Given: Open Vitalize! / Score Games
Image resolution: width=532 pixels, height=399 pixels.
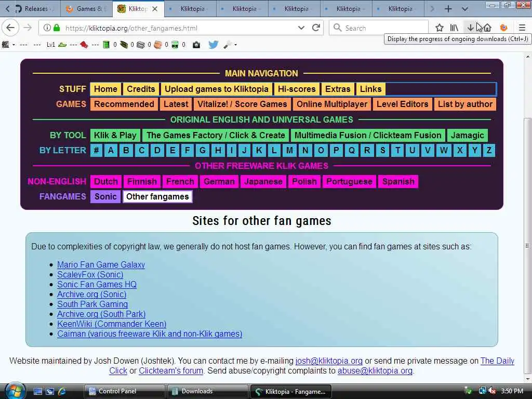Looking at the screenshot, I should [242, 104].
